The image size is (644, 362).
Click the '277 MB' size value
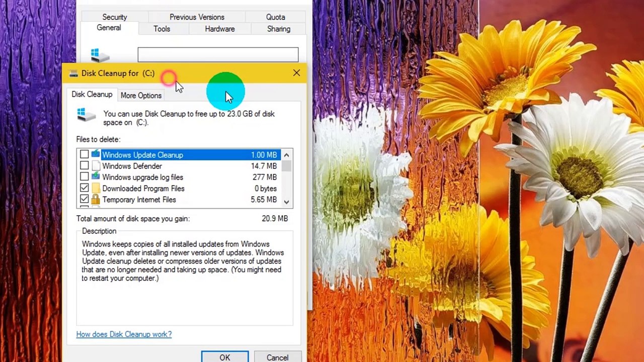(265, 177)
